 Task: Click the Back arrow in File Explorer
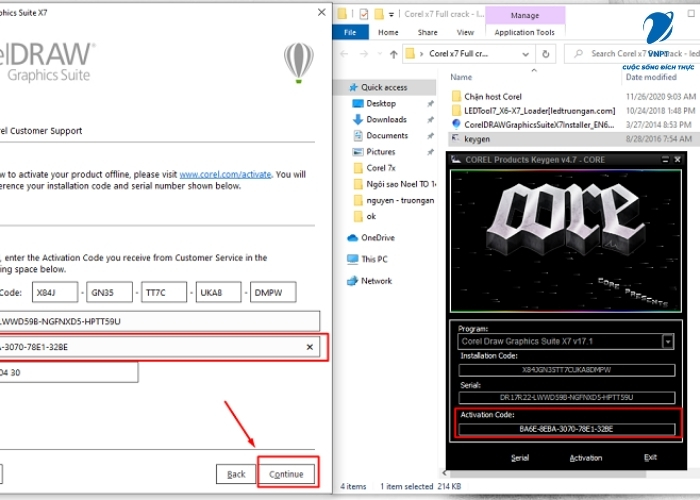click(x=346, y=54)
